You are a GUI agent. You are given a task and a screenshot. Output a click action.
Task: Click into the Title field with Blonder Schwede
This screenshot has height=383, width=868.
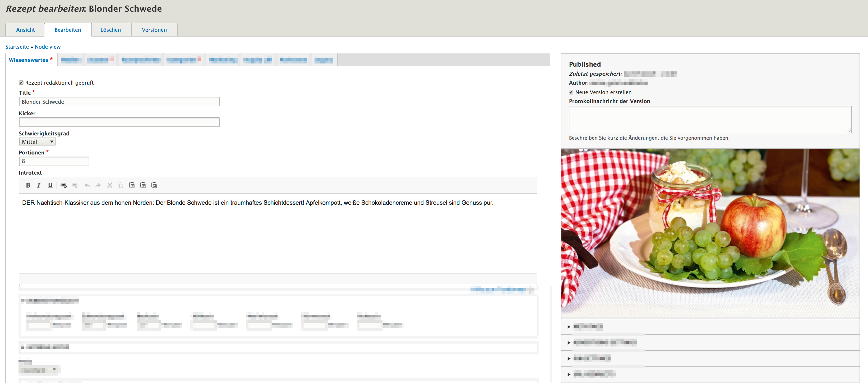[119, 102]
